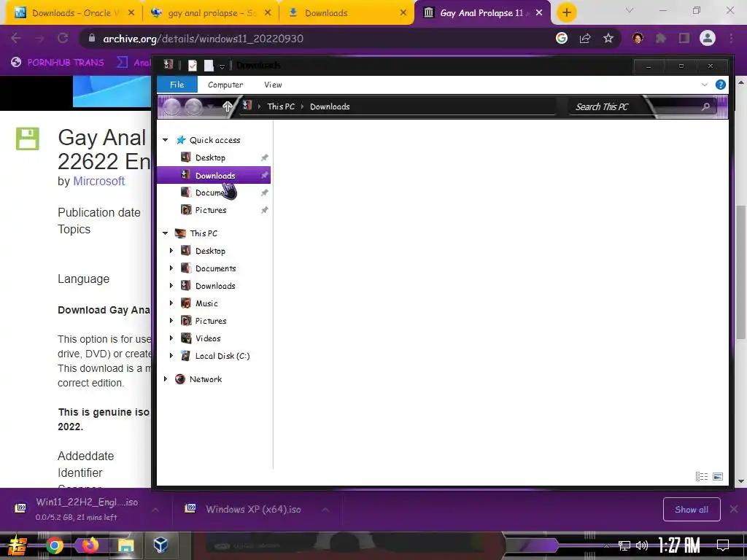Open the File menu in Explorer
This screenshot has height=560, width=747.
pyautogui.click(x=177, y=85)
